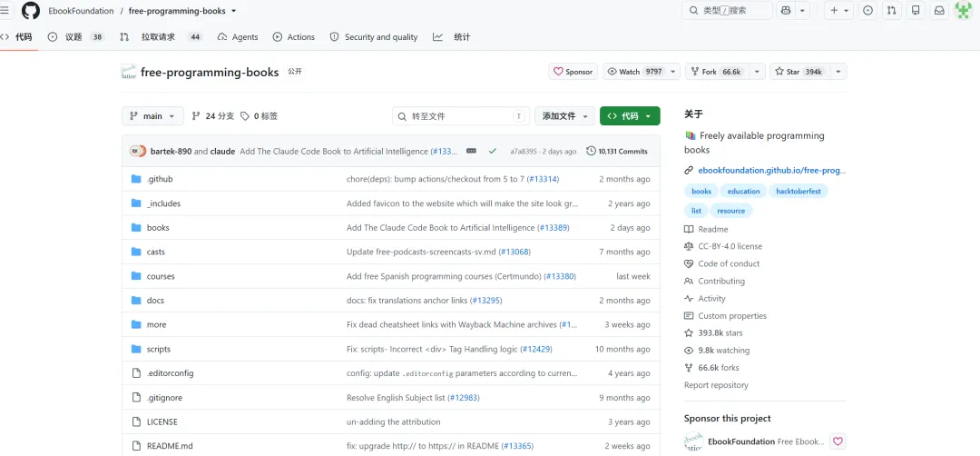The image size is (980, 456).
Task: Expand the Copilot dropdown arrow in header
Action: (x=801, y=11)
